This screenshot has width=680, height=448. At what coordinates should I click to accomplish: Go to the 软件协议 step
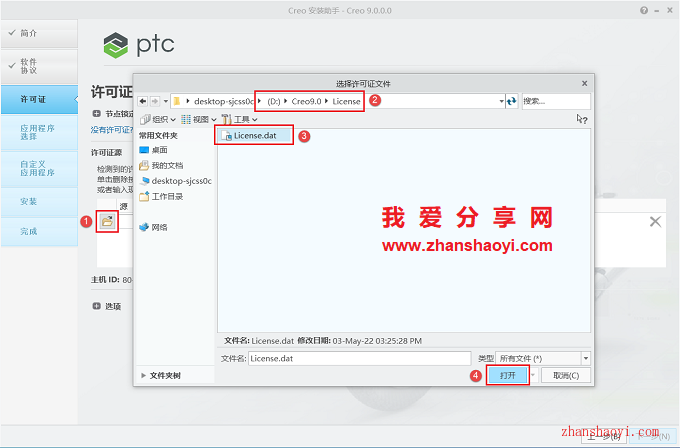[x=39, y=66]
